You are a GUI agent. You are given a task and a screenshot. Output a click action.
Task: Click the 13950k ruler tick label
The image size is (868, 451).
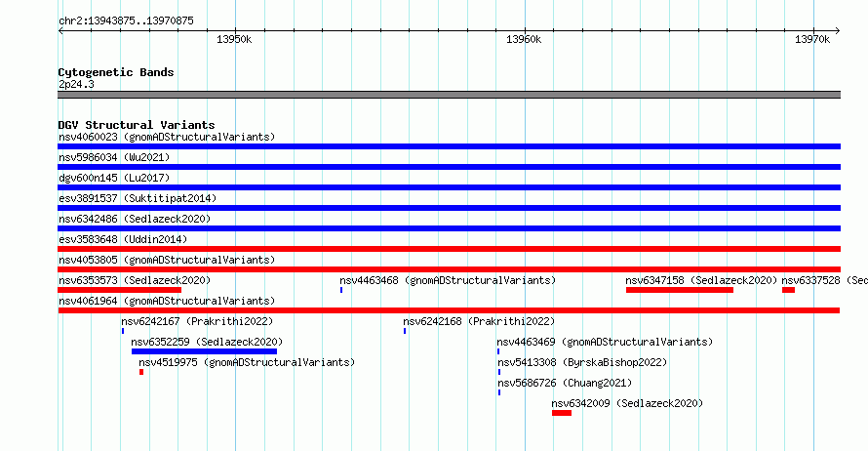(x=234, y=39)
